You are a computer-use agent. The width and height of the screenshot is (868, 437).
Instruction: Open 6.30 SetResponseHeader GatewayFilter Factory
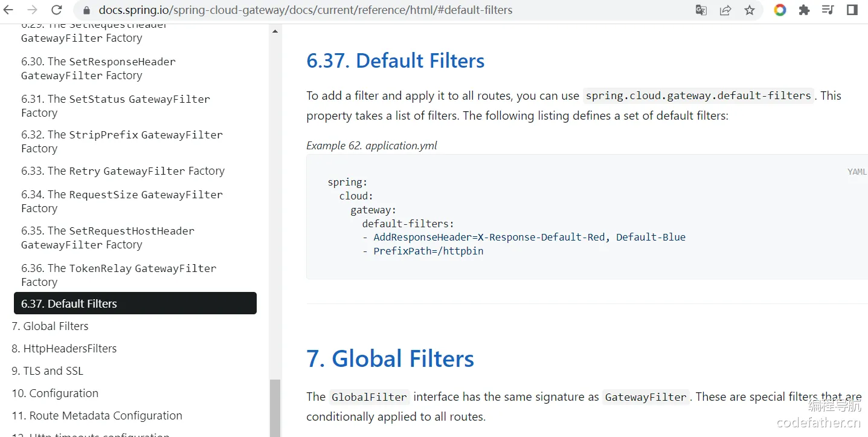(x=98, y=68)
